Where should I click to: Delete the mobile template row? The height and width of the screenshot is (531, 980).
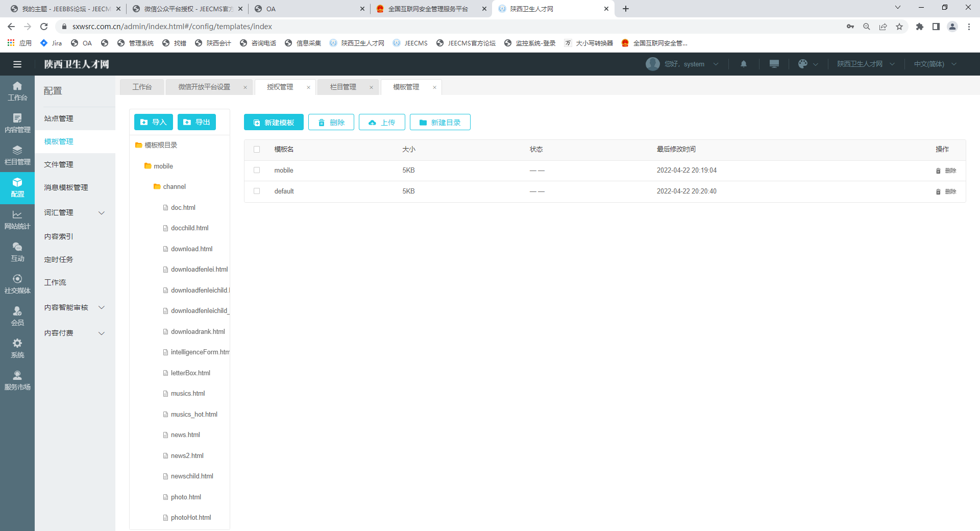[x=946, y=171]
